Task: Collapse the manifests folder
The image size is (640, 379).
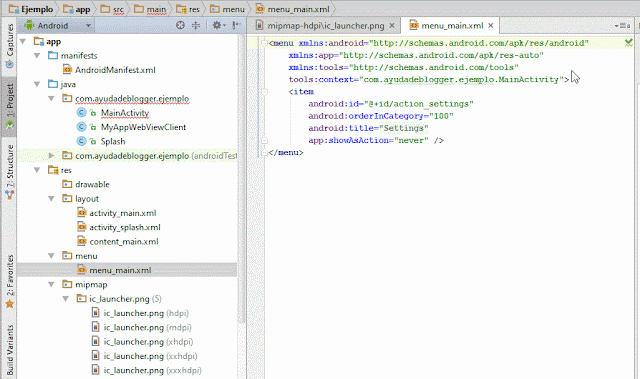Action: pos(37,55)
